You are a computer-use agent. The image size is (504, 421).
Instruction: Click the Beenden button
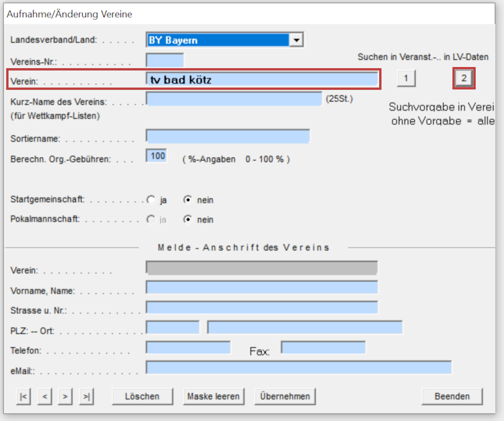pos(452,397)
